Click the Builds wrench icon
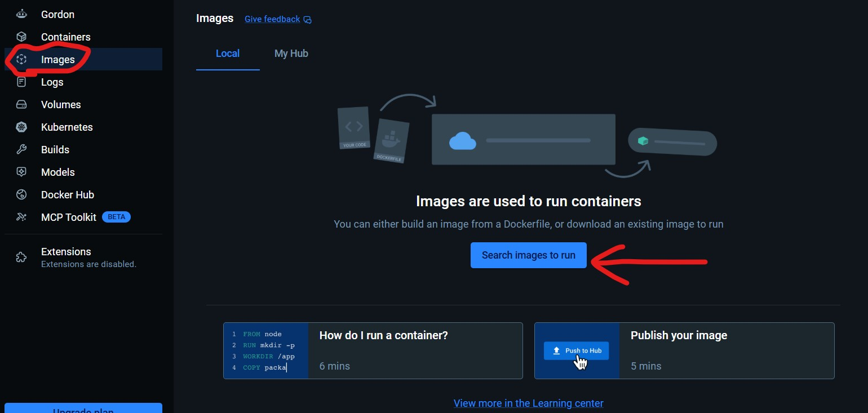868x413 pixels. click(21, 149)
